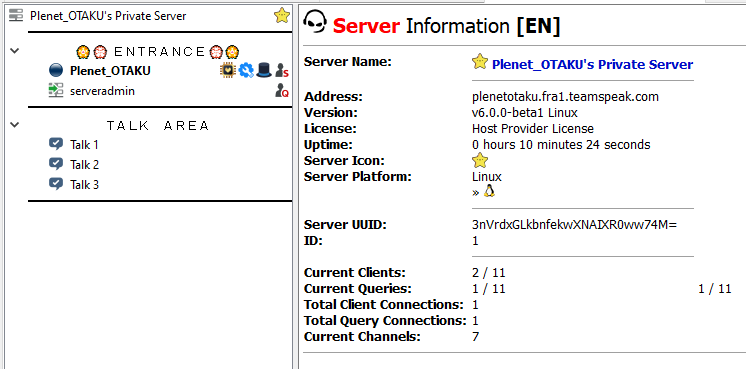Click the chat bubble icon for Talk 2
Image resolution: width=746 pixels, height=369 pixels.
tap(56, 165)
